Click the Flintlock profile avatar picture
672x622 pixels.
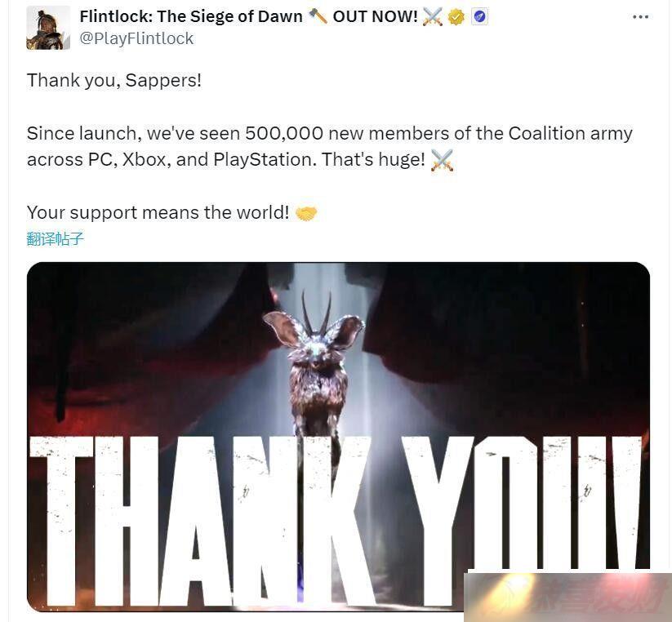click(48, 28)
